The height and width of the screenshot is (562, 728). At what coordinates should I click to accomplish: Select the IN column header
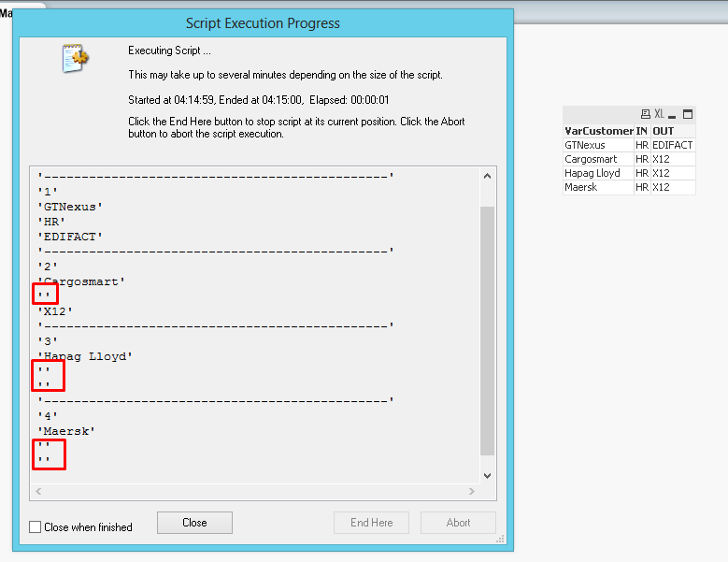tap(642, 131)
